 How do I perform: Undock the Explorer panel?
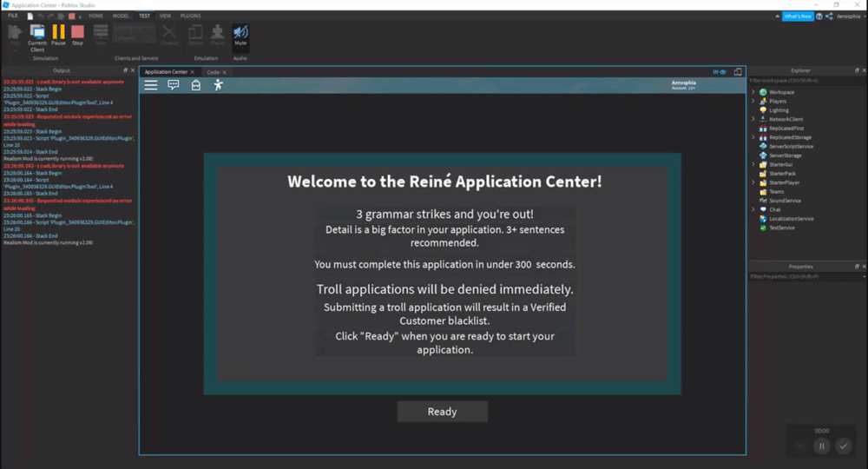857,70
